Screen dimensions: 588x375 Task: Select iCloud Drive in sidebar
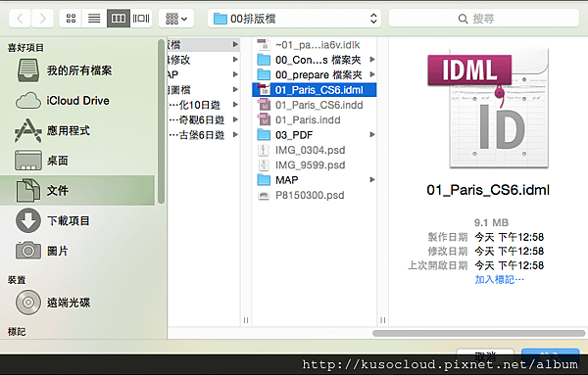pyautogui.click(x=77, y=101)
